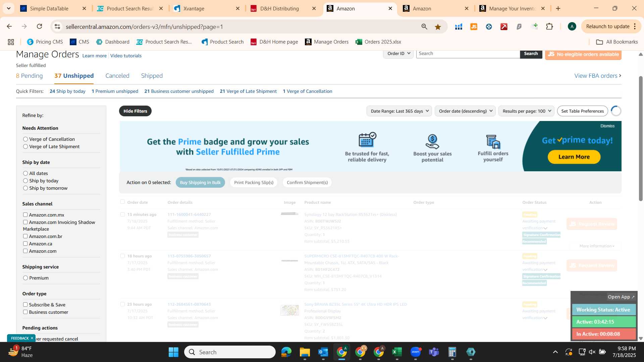Click the Windows taskbar Search box
This screenshot has width=644, height=362.
(x=230, y=352)
